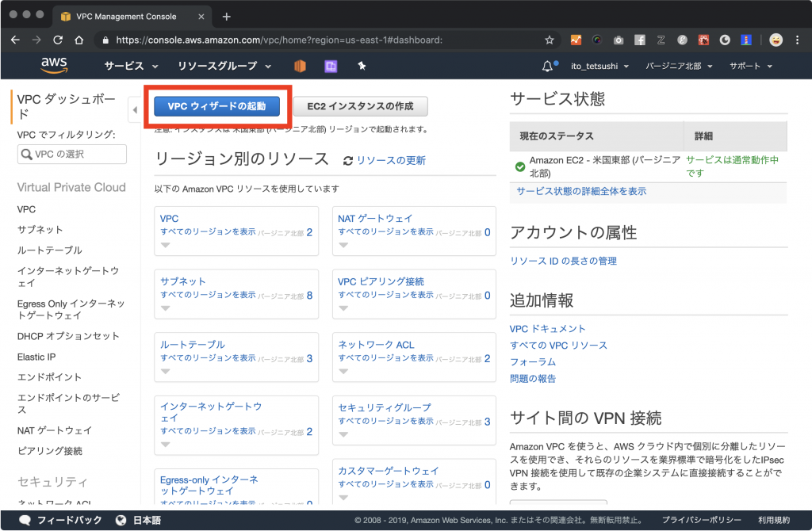812x531 pixels.
Task: Expand the VPC resource card triangle
Action: pyautogui.click(x=165, y=246)
